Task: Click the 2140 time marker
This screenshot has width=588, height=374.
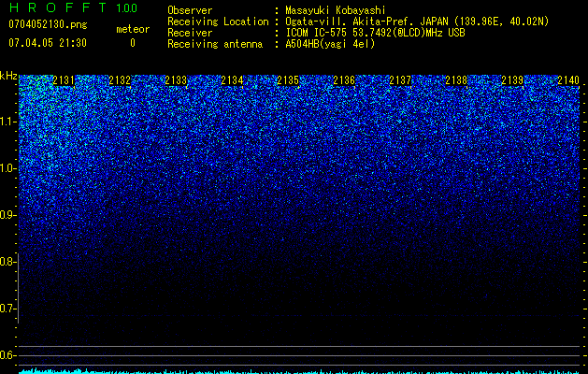Action: (x=568, y=80)
